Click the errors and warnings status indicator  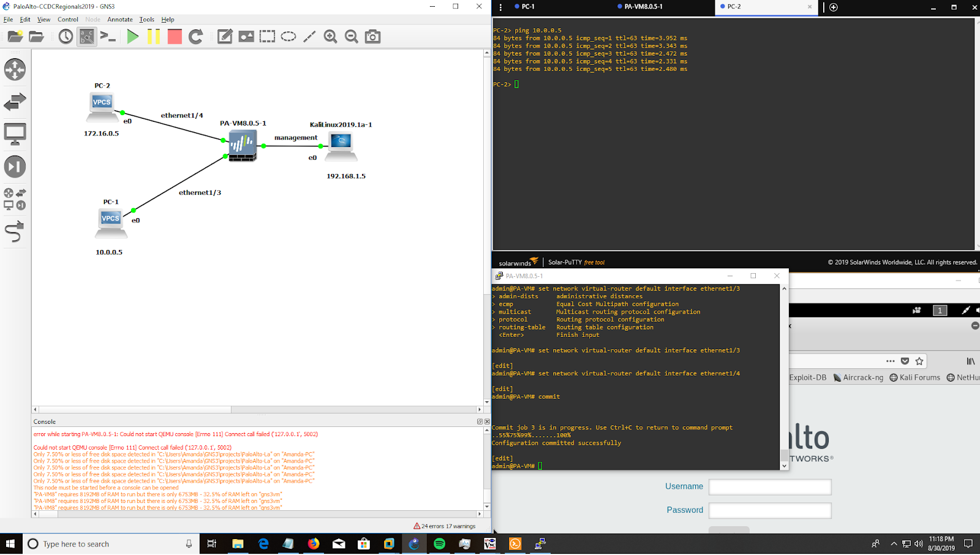pyautogui.click(x=445, y=526)
